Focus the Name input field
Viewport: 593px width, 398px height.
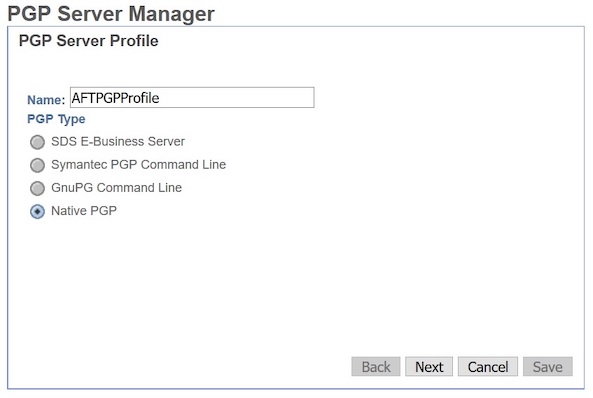coord(192,98)
